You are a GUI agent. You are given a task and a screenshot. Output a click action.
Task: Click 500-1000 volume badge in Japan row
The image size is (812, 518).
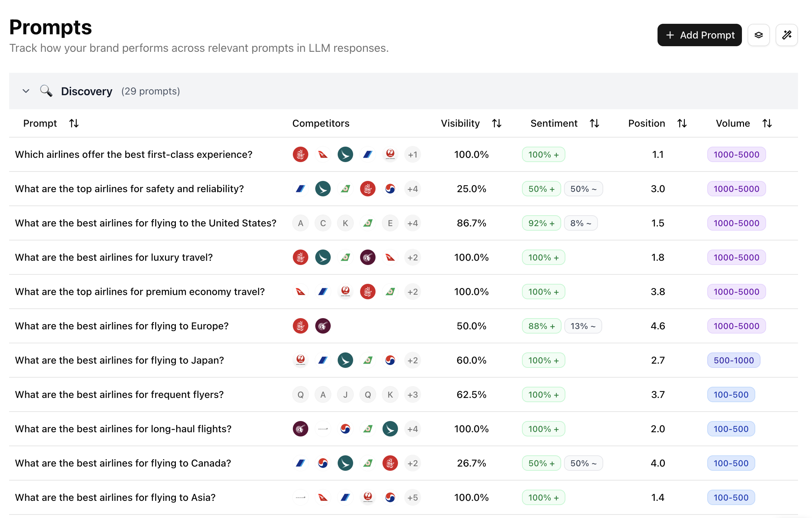point(734,360)
